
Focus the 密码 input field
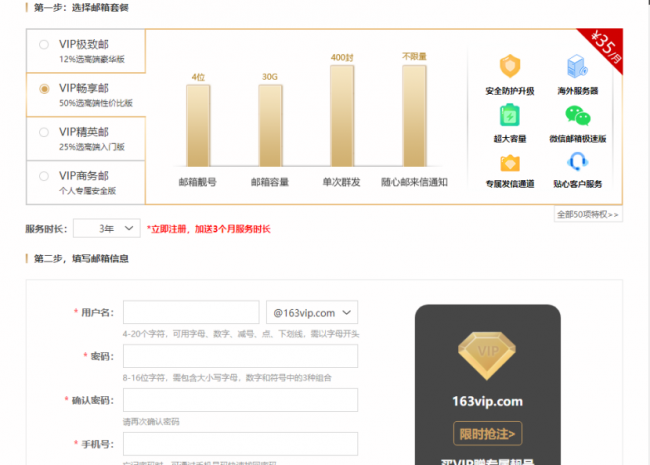tap(240, 356)
